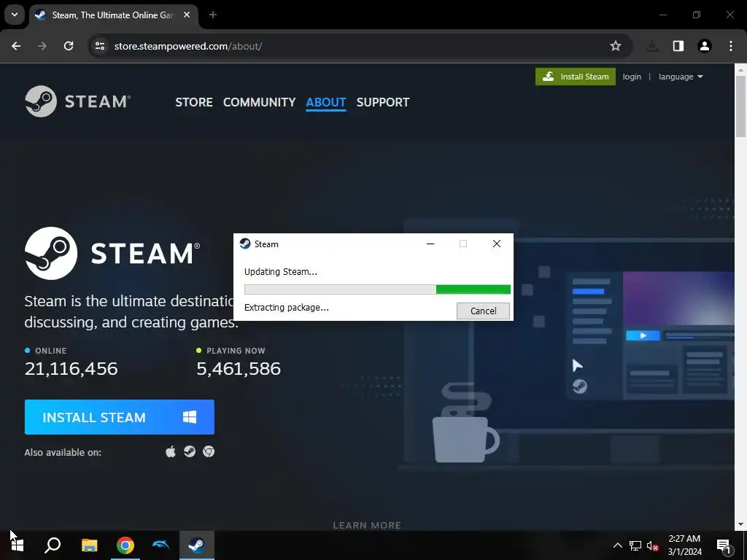Click the PLAYING NOW count 5,461,586
The image size is (747, 560).
tap(239, 368)
